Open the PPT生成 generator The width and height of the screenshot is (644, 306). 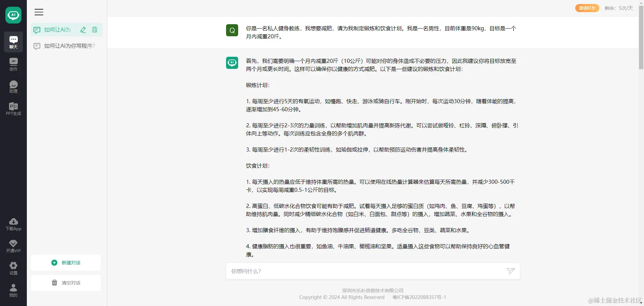(x=13, y=108)
